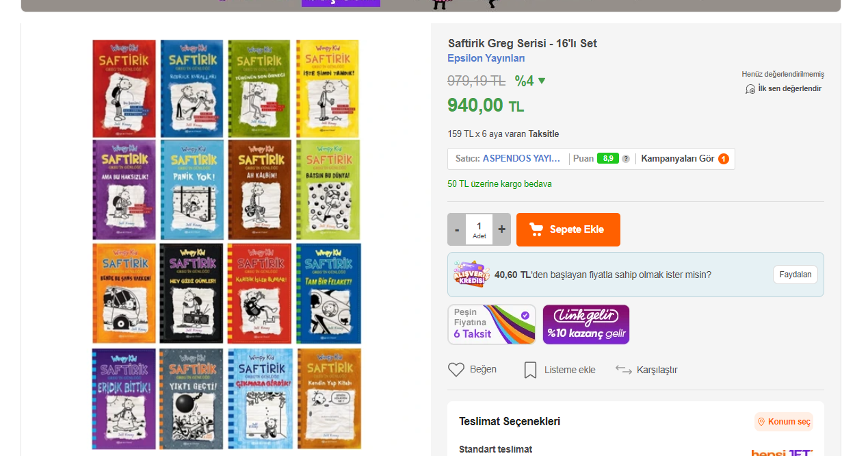Click the Karşılaştır compare arrows icon
This screenshot has height=456, width=868.
coord(623,370)
